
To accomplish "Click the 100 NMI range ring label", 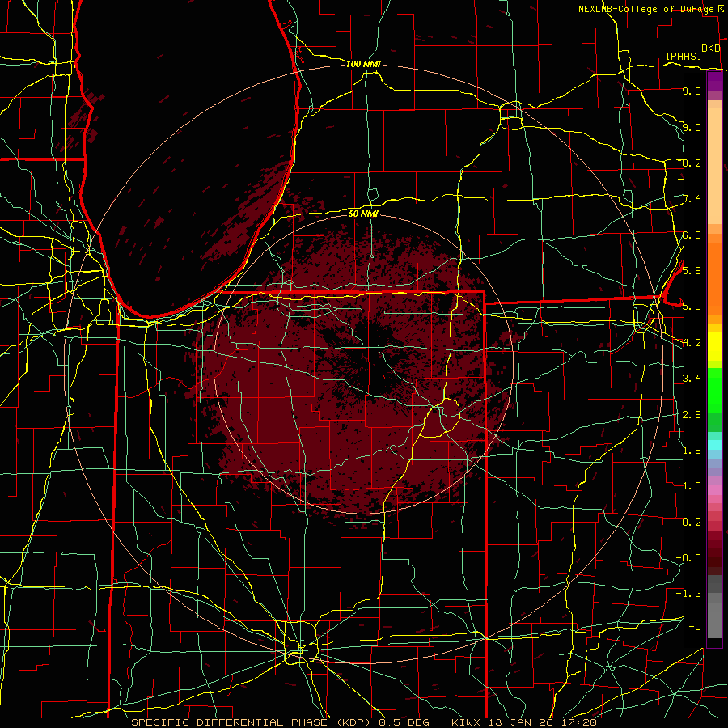I will (x=363, y=64).
